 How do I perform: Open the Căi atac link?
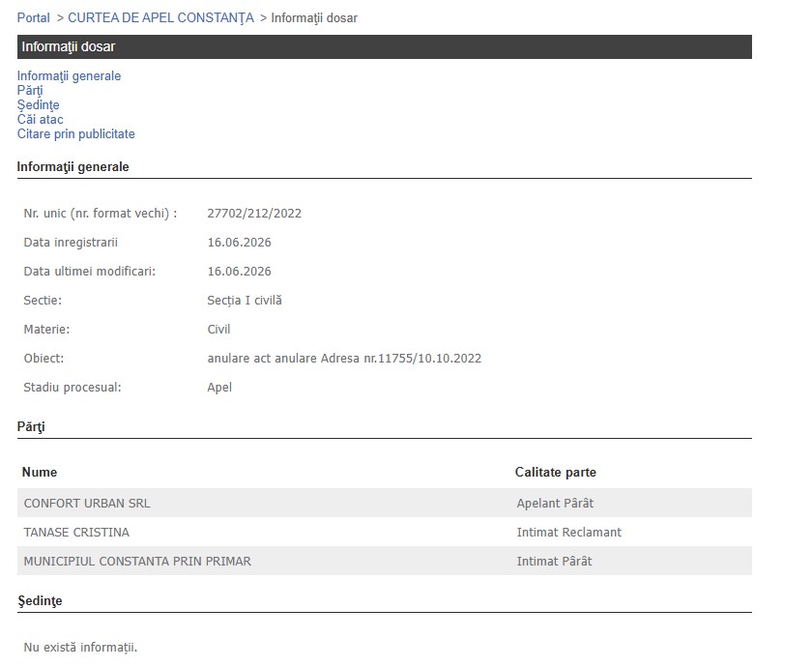[x=40, y=119]
